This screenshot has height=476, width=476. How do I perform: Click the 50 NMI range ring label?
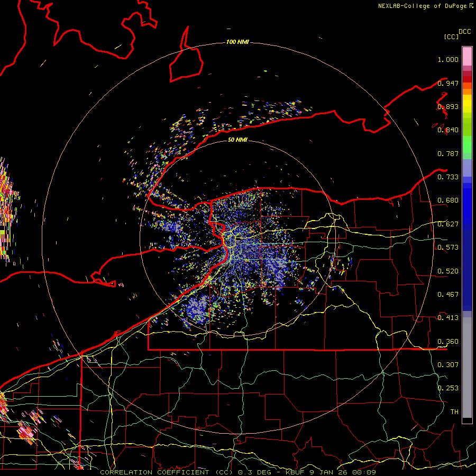(237, 140)
